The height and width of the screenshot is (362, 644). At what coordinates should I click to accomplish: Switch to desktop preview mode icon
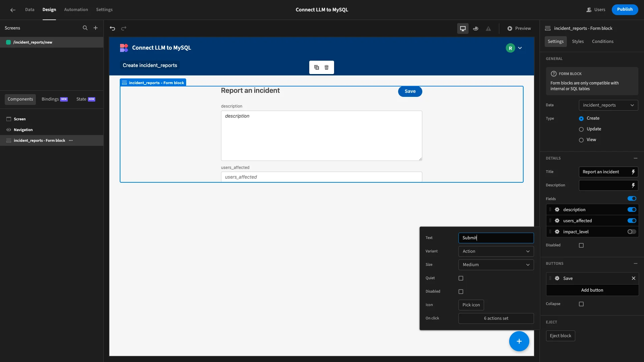tap(463, 28)
